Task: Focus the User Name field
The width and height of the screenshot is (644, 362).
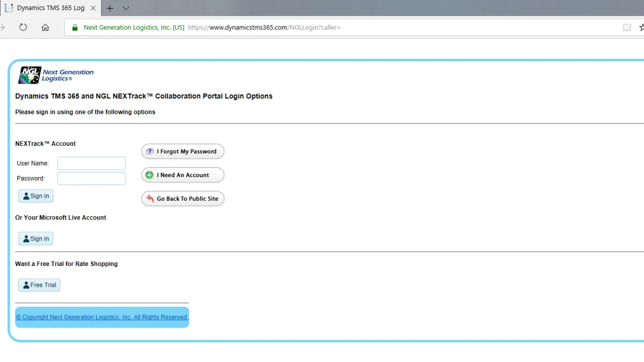Action: [91, 164]
